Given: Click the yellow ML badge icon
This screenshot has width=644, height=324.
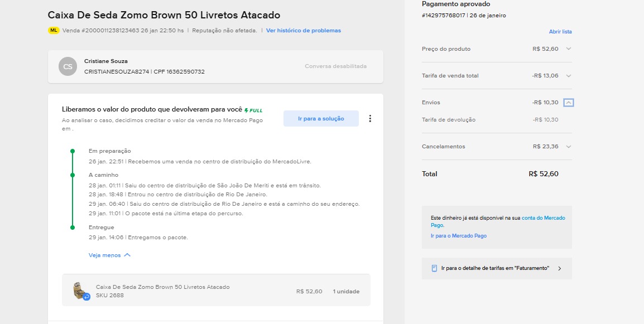Looking at the screenshot, I should pyautogui.click(x=54, y=30).
